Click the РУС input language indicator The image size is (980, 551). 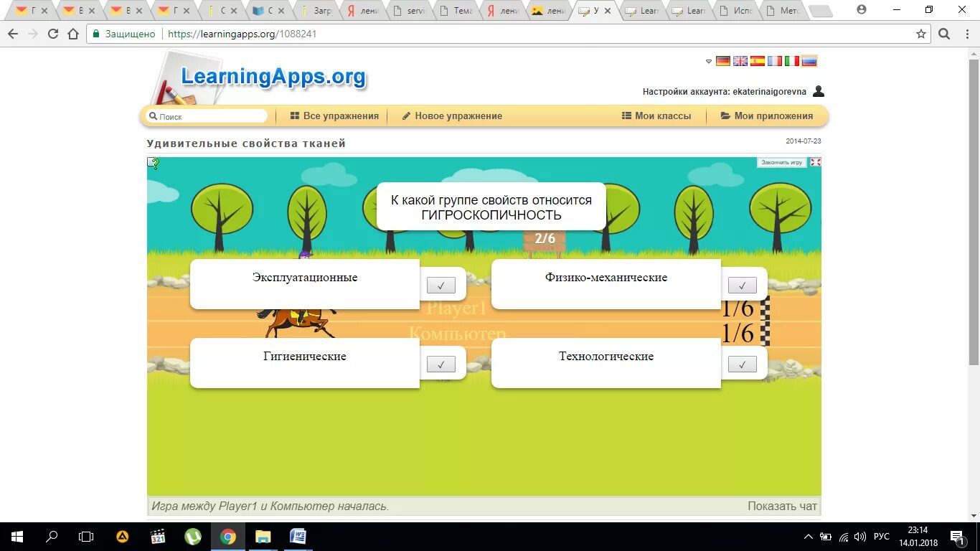881,537
